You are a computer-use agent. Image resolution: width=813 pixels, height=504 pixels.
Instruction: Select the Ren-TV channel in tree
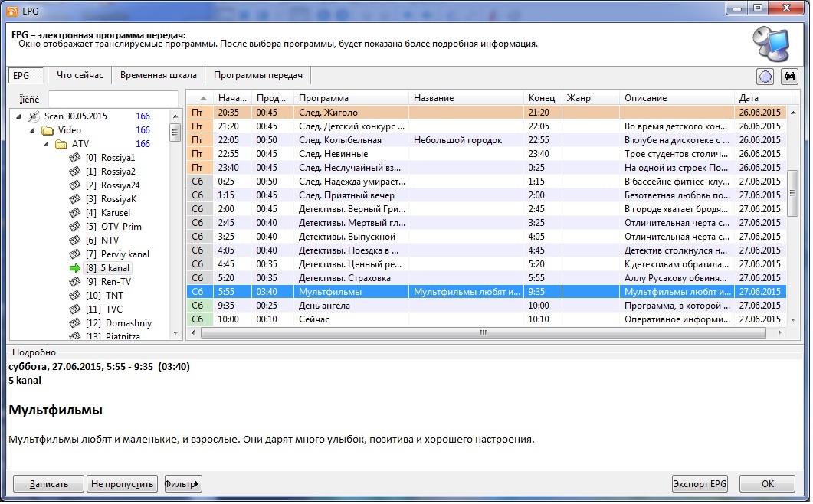coord(116,282)
